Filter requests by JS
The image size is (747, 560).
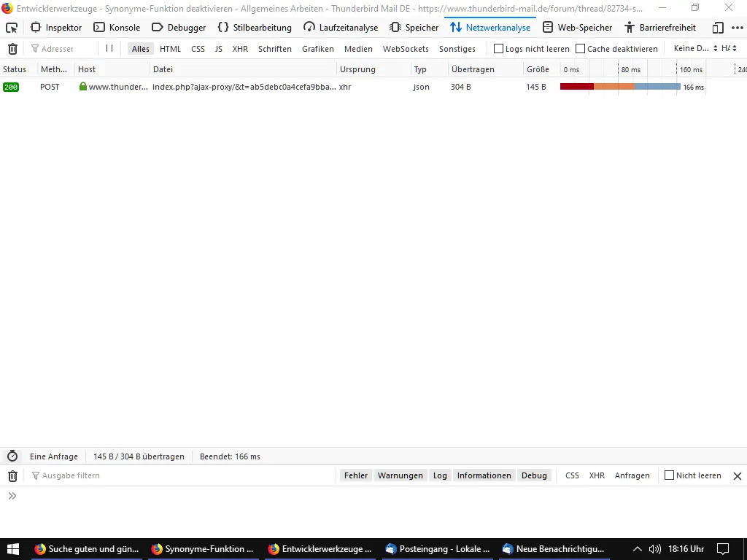click(x=219, y=49)
